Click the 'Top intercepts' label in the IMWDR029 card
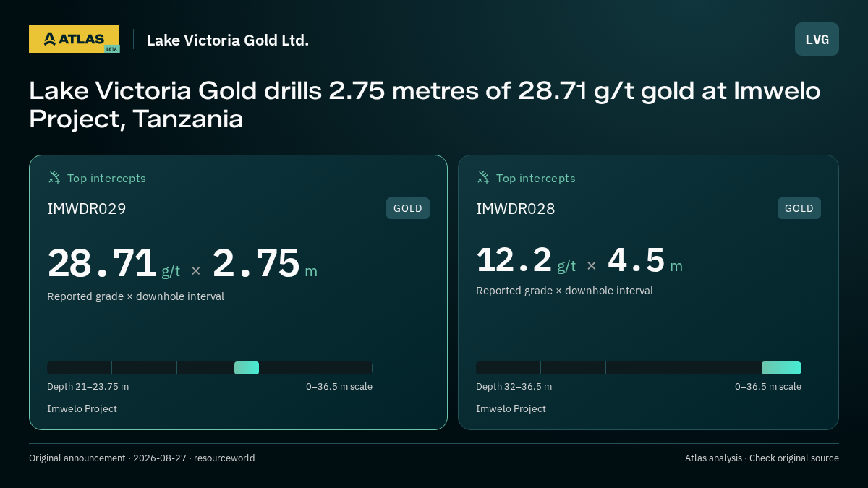The height and width of the screenshot is (488, 868). (x=106, y=178)
